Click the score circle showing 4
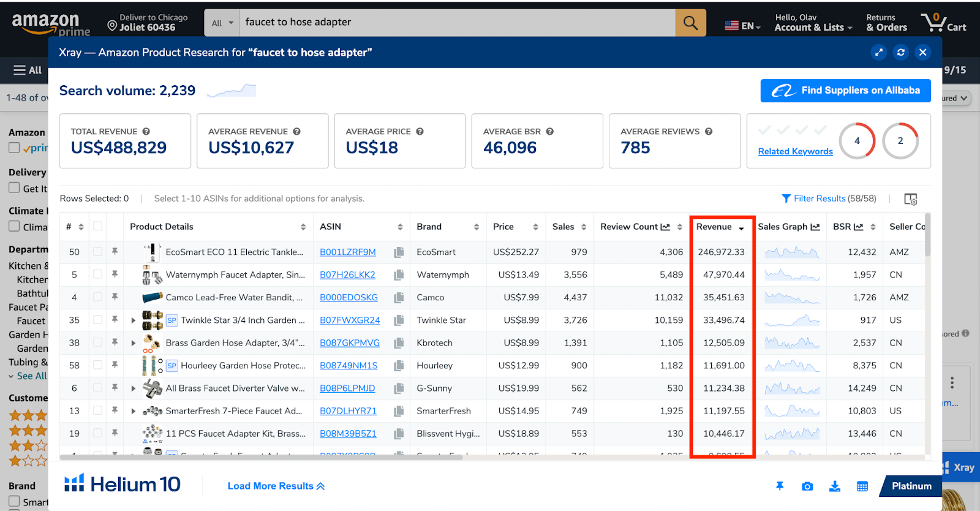The image size is (980, 511). [857, 141]
